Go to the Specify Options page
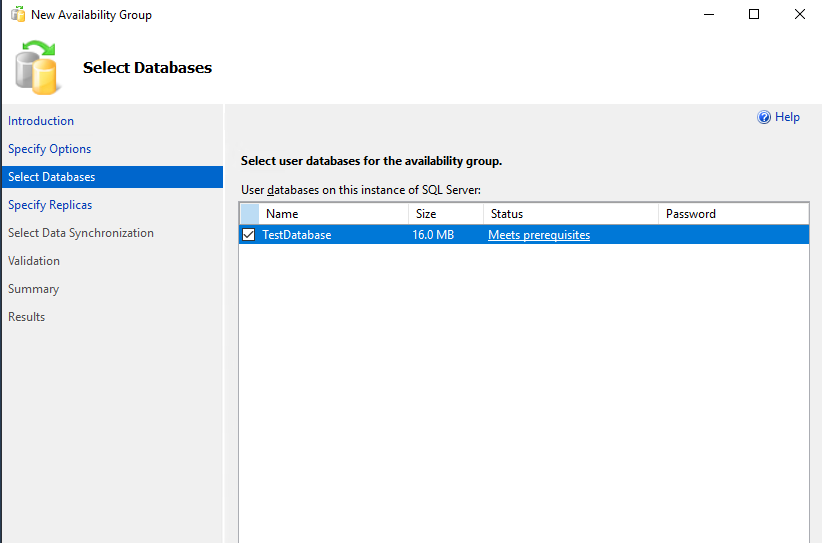 click(x=49, y=149)
